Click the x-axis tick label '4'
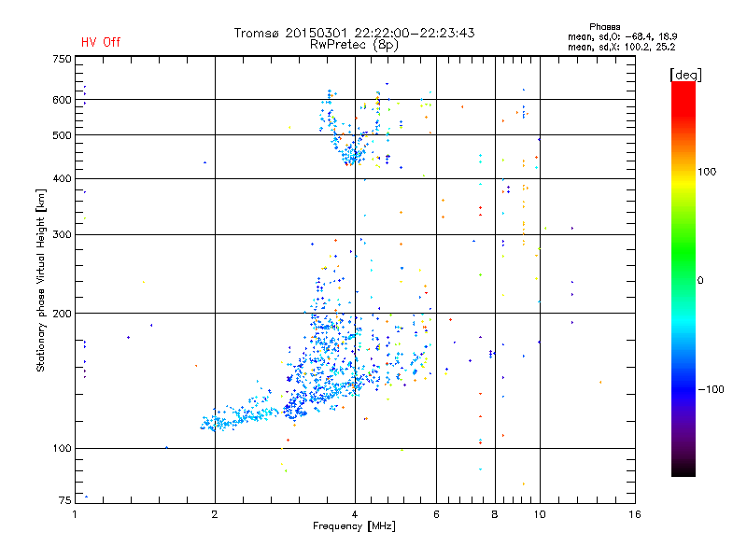The image size is (747, 560). [355, 514]
